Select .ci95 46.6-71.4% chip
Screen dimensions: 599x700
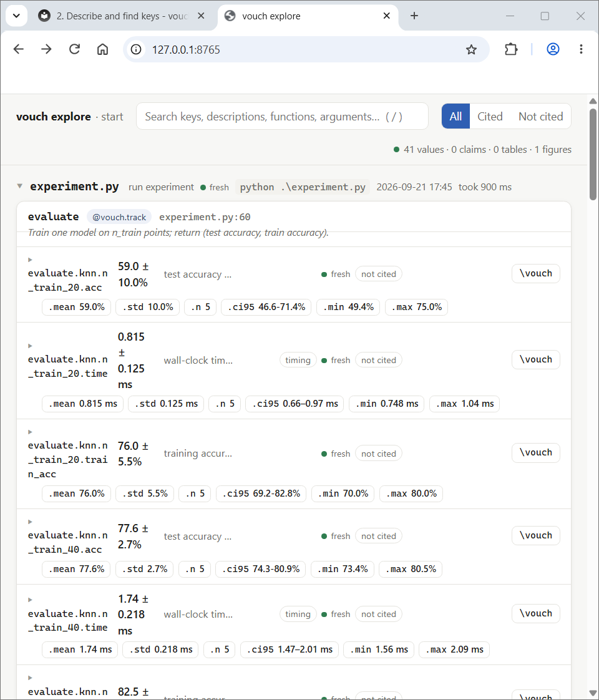266,307
